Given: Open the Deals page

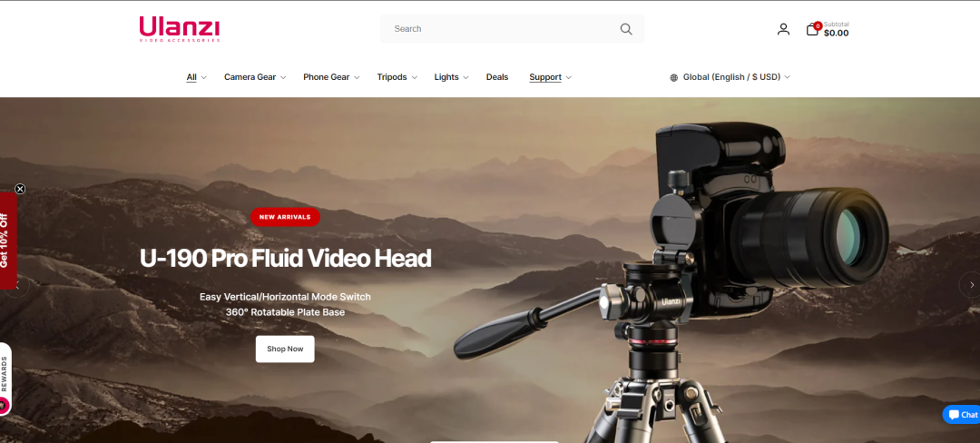Looking at the screenshot, I should tap(497, 77).
